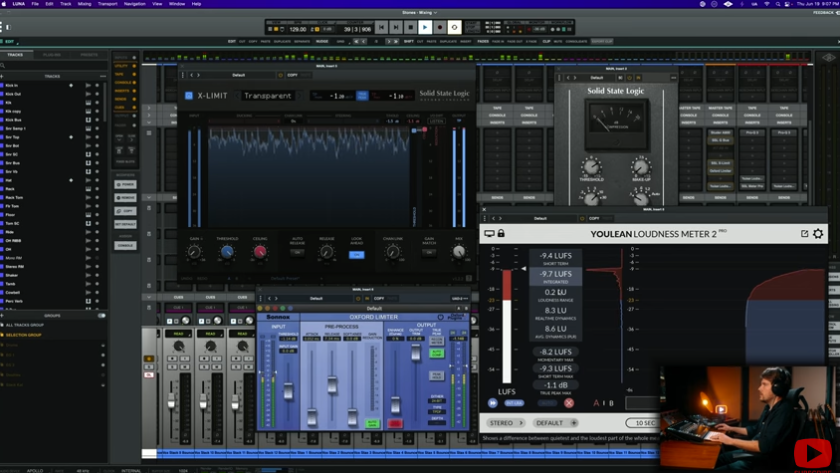Click the Sonnox power icon in Oxford Limiter
Viewport: 840px width, 473px height.
[440, 317]
